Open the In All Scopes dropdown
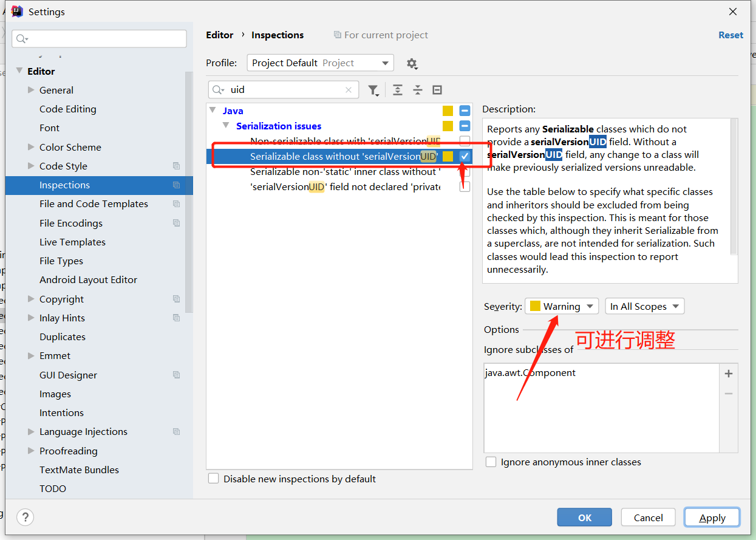The height and width of the screenshot is (540, 756). coord(644,306)
